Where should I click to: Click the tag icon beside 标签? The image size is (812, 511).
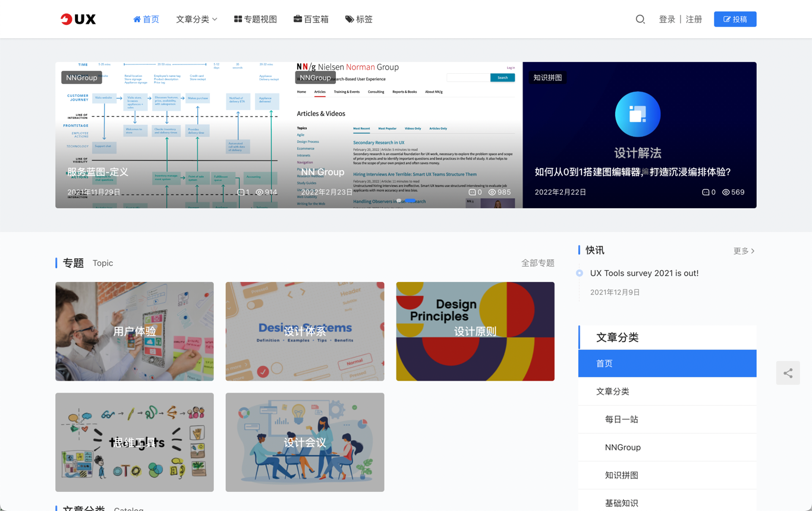(350, 19)
